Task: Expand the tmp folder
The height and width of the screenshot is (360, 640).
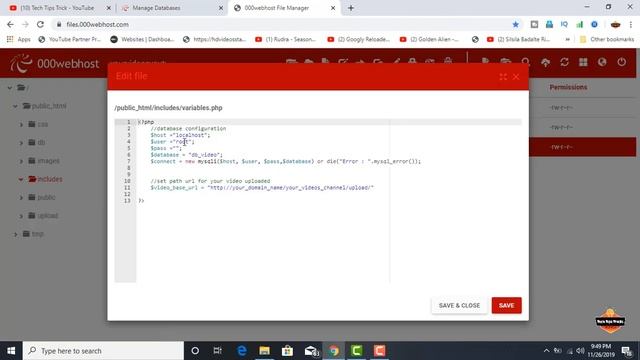Action: 16,234
